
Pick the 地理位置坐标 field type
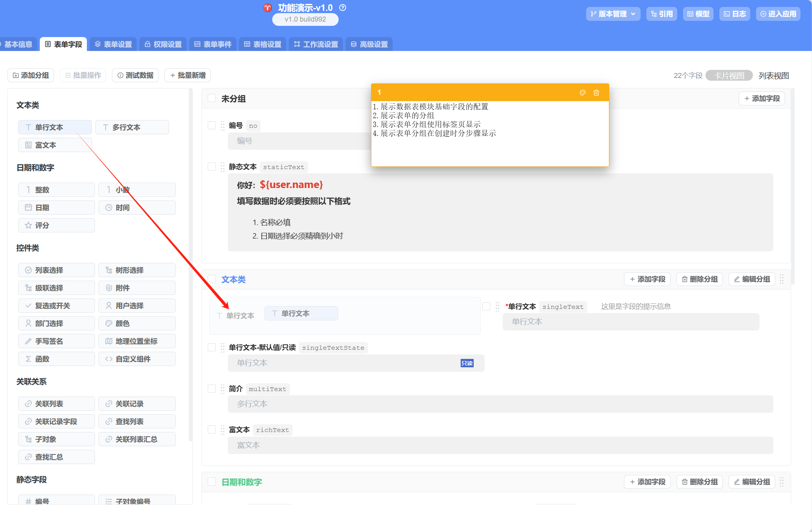(x=137, y=341)
